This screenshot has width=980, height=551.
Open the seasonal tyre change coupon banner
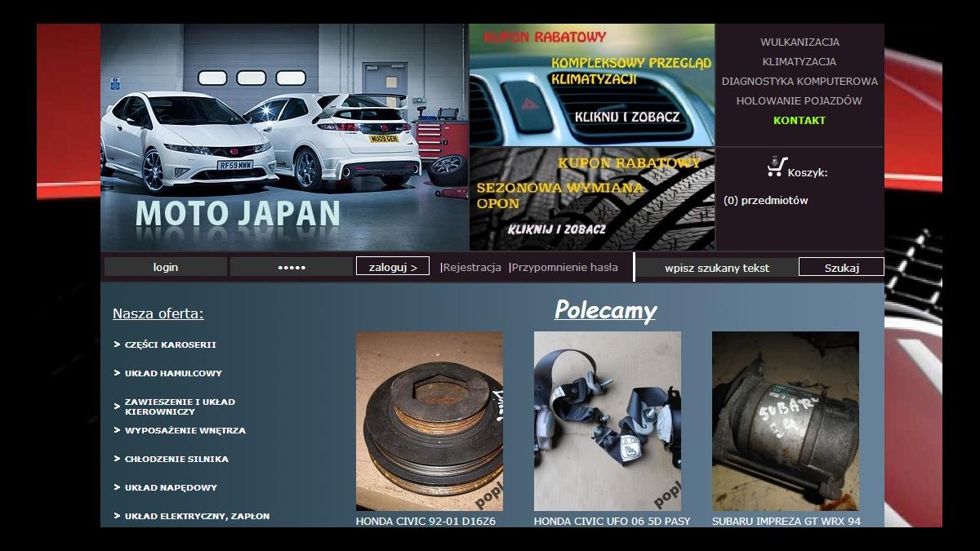tap(592, 199)
